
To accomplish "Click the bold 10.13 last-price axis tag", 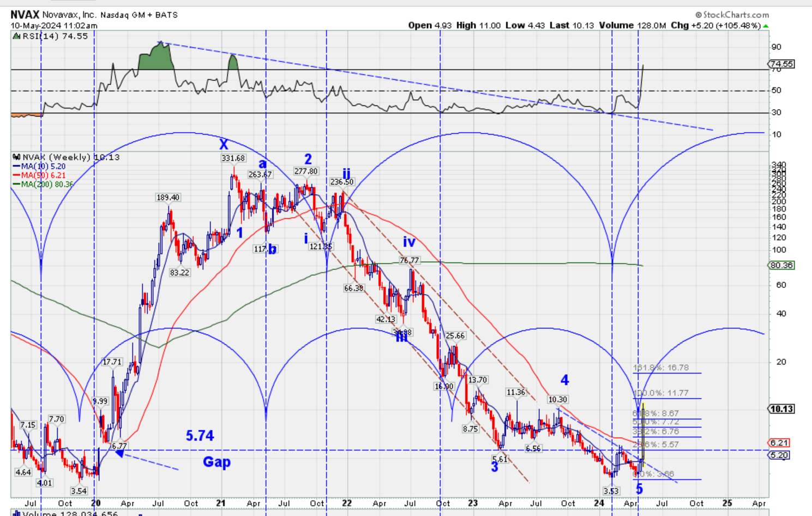I will (782, 409).
